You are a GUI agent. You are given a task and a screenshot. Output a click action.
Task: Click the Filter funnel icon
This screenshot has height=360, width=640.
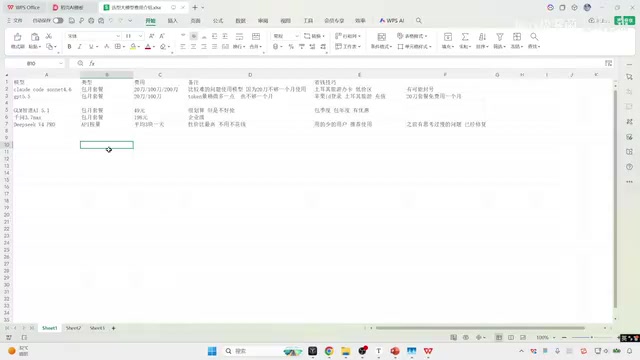click(500, 37)
